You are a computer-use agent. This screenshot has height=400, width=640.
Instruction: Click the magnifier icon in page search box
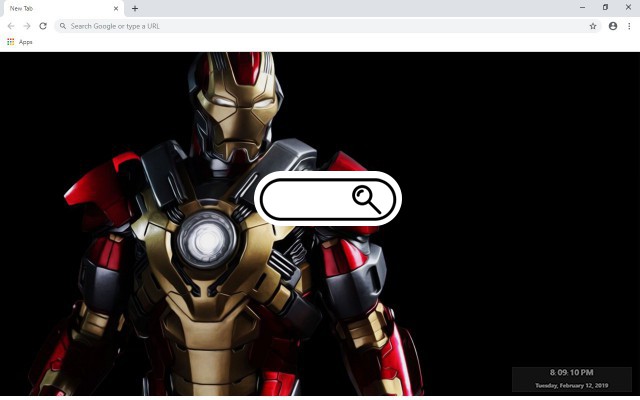point(367,199)
